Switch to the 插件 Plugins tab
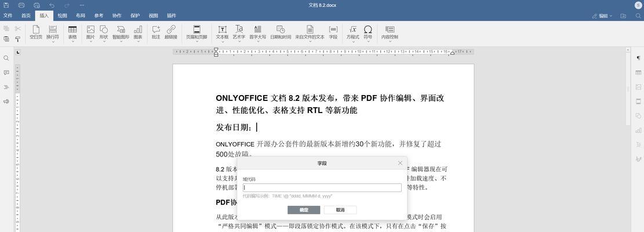Image resolution: width=644 pixels, height=232 pixels. tap(171, 16)
